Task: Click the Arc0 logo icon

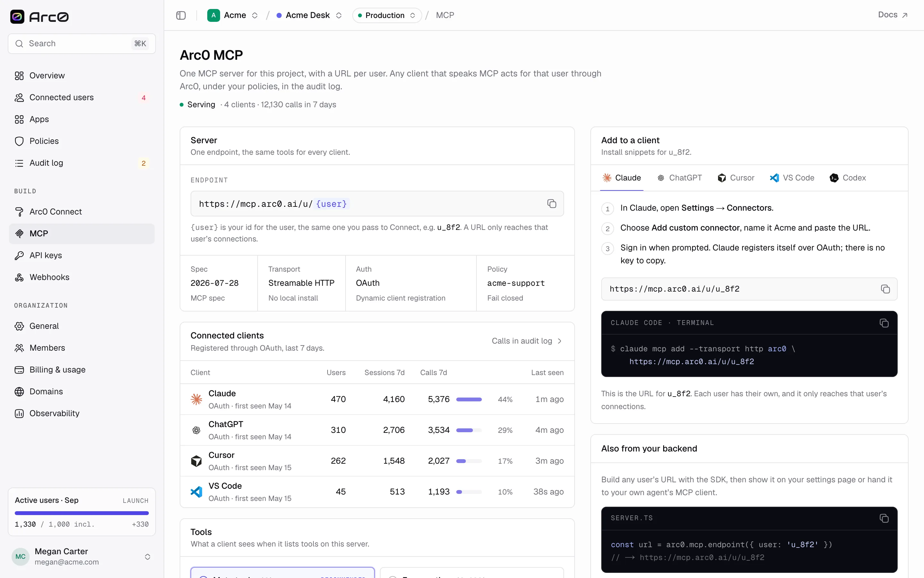Action: tap(17, 16)
